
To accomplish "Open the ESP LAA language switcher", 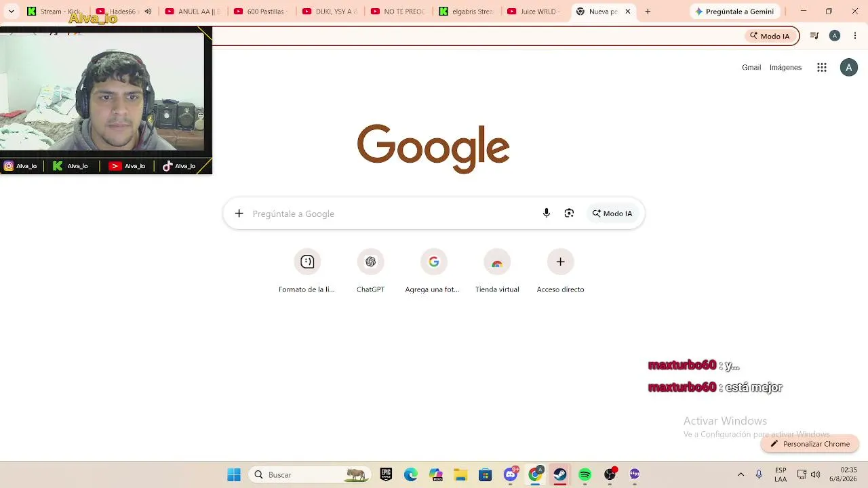I will (781, 474).
